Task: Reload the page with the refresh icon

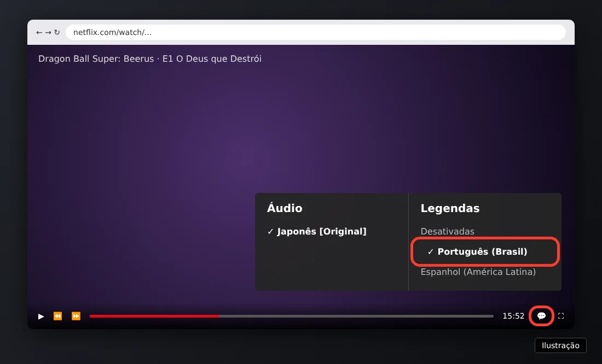Action: point(57,33)
